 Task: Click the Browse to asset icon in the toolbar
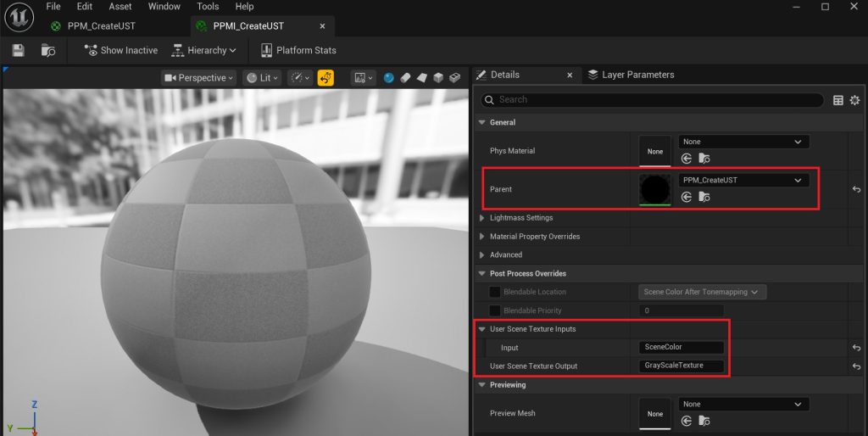point(48,51)
